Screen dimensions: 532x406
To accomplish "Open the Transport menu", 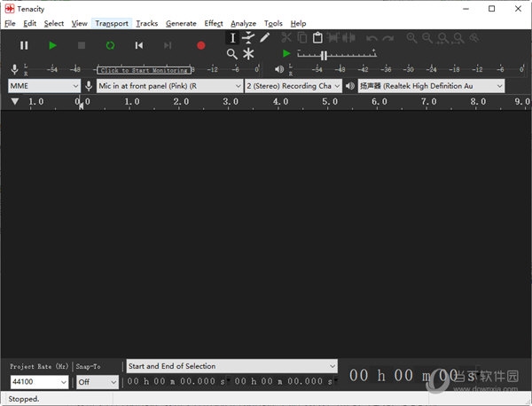I will click(x=112, y=23).
